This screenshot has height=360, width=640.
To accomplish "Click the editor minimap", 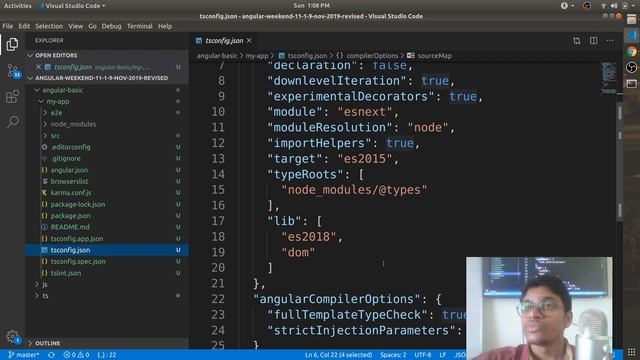I will 608,78.
